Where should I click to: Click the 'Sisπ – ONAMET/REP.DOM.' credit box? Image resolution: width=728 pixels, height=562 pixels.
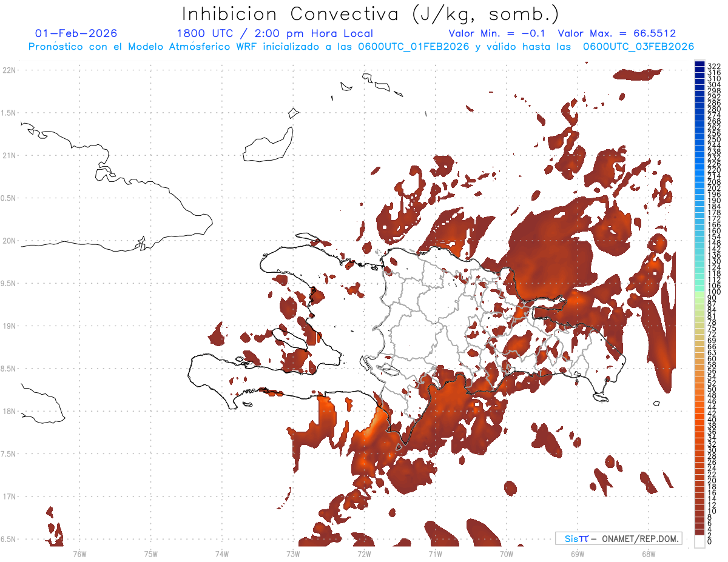tap(619, 538)
